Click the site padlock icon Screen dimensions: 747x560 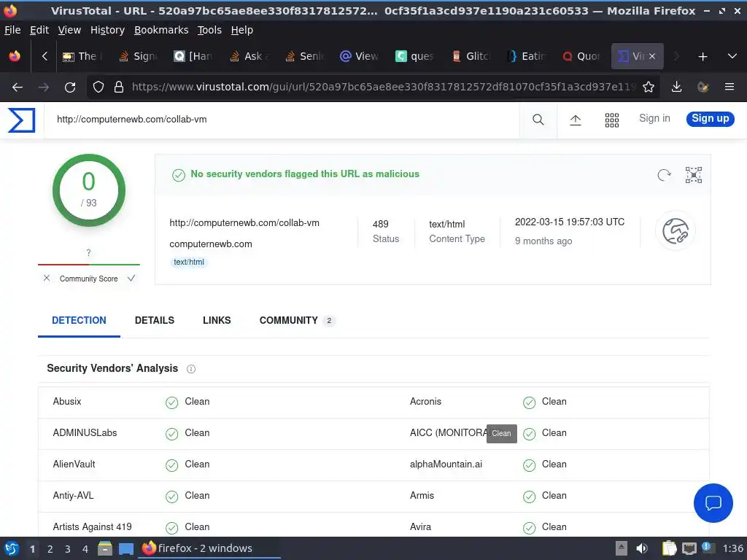coord(119,87)
